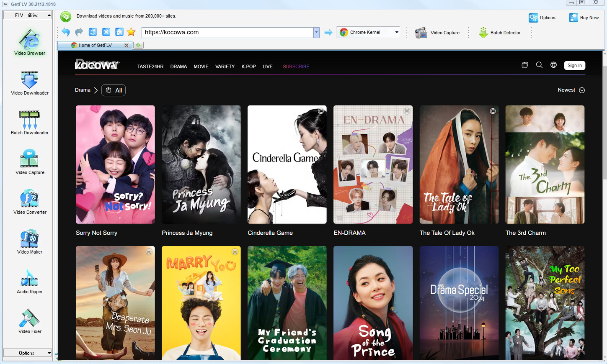607x364 pixels.
Task: Open the Video Maker tool
Action: point(29,242)
